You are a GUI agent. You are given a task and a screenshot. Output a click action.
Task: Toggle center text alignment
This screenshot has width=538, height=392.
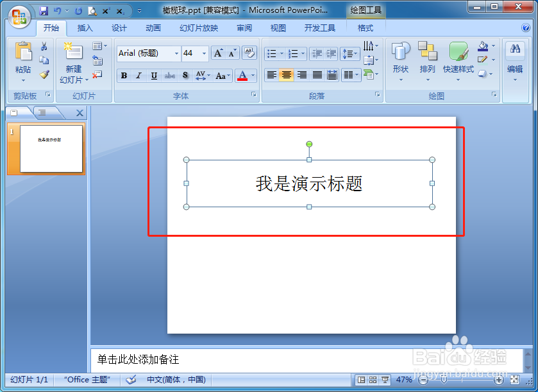(x=285, y=76)
